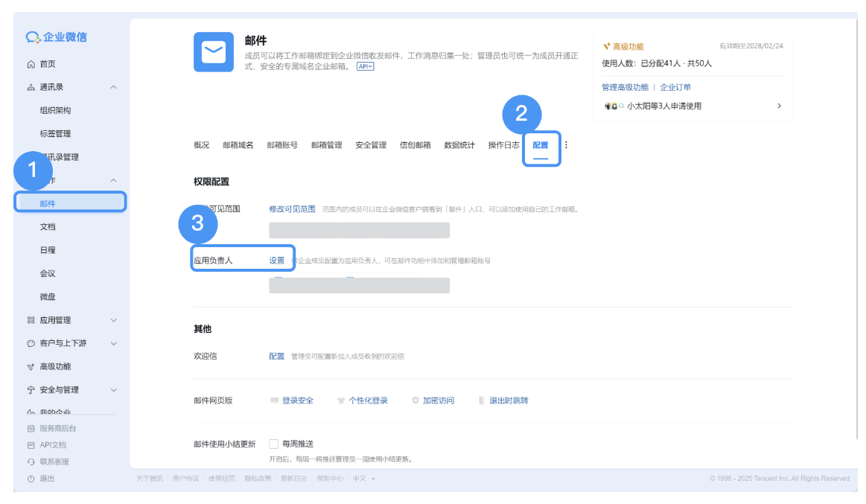Open more tabs via the ⋮ icon beside 配置

point(566,146)
